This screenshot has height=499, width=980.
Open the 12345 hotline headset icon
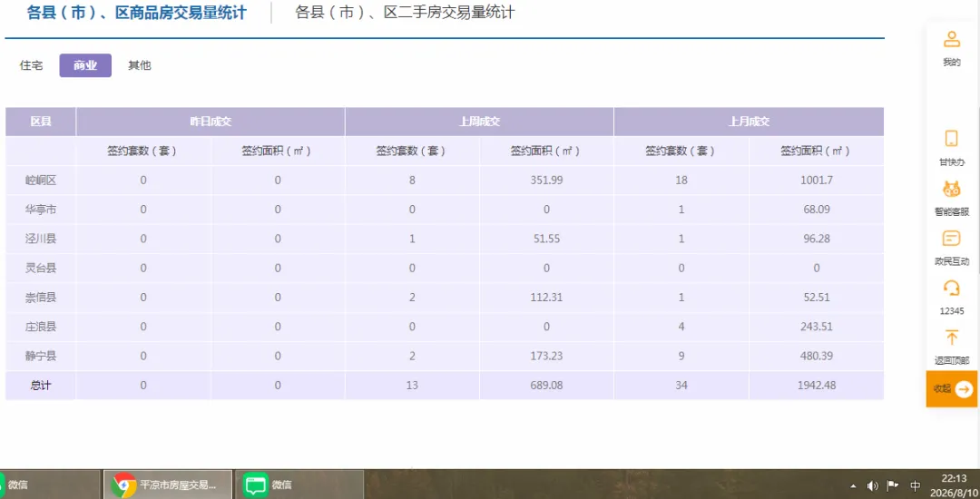(951, 288)
